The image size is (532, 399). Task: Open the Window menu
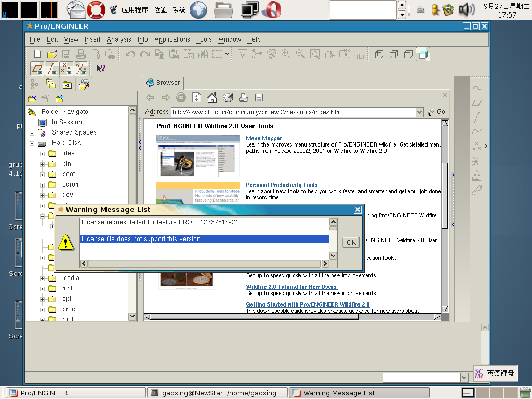click(230, 39)
